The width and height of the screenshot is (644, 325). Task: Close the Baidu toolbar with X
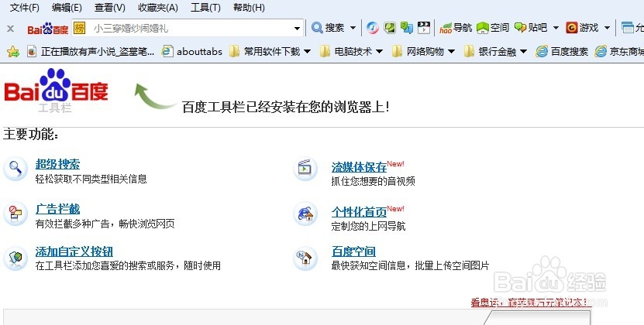point(10,29)
